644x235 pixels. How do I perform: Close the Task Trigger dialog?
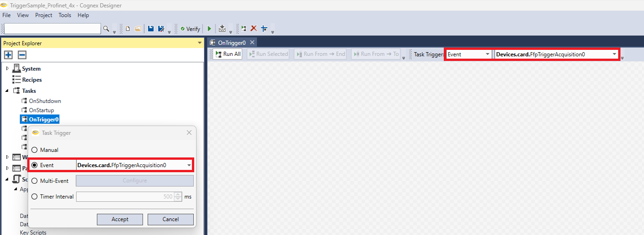(189, 133)
